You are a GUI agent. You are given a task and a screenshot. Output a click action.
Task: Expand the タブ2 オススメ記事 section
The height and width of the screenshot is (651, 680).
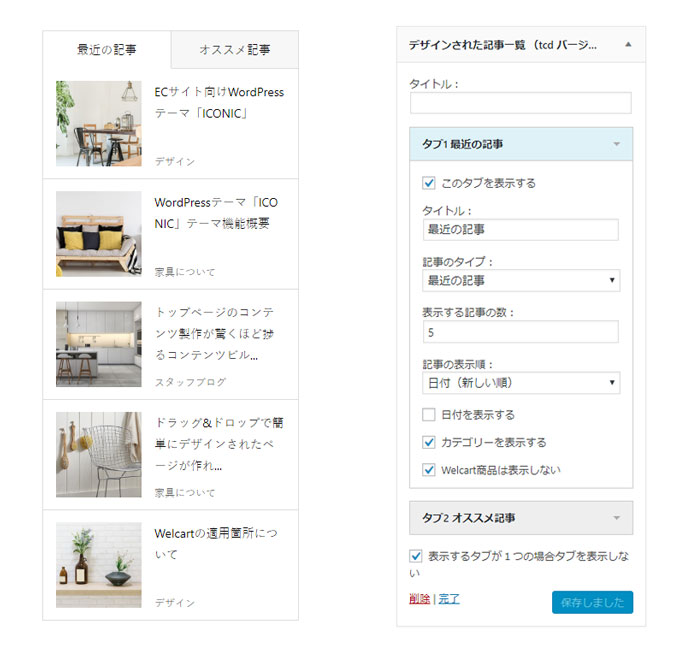point(616,518)
